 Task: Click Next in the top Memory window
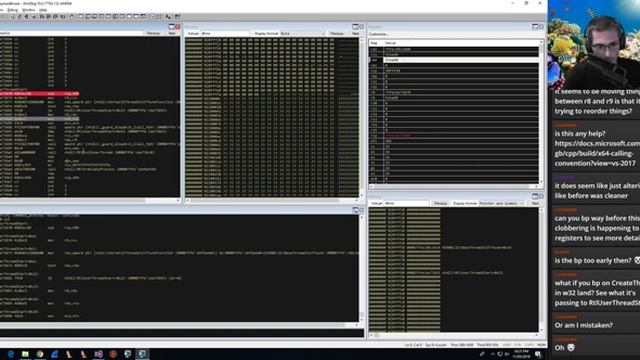click(x=356, y=33)
